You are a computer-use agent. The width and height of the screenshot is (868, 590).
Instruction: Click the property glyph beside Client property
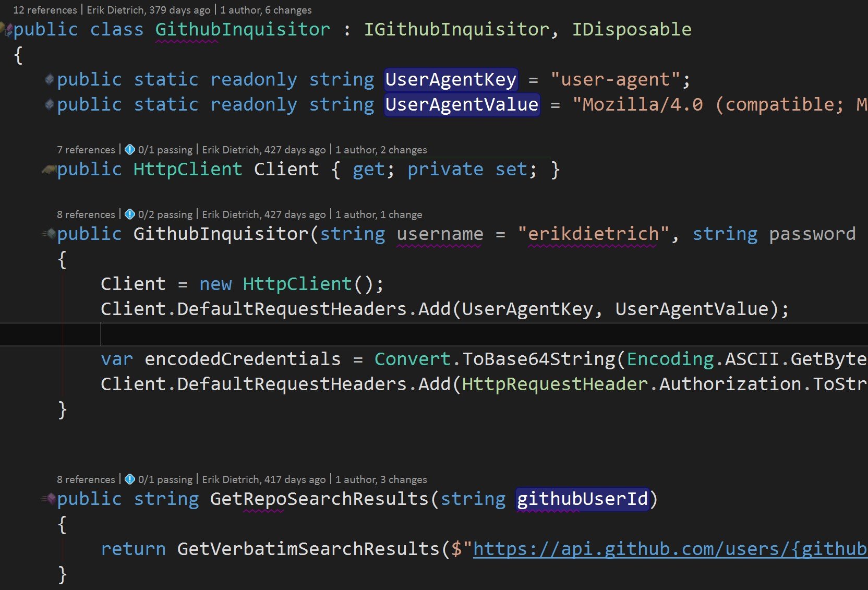click(x=49, y=169)
